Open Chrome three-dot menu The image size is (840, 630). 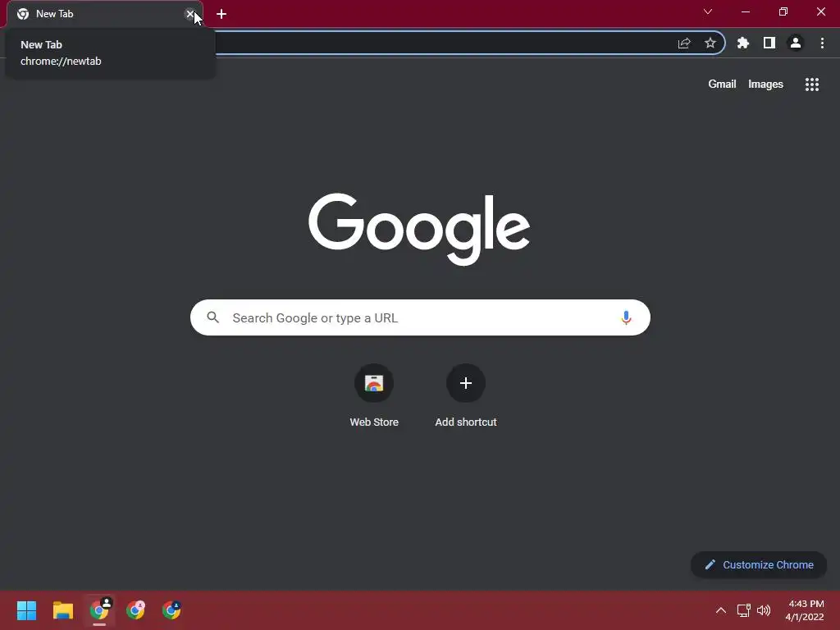(822, 43)
